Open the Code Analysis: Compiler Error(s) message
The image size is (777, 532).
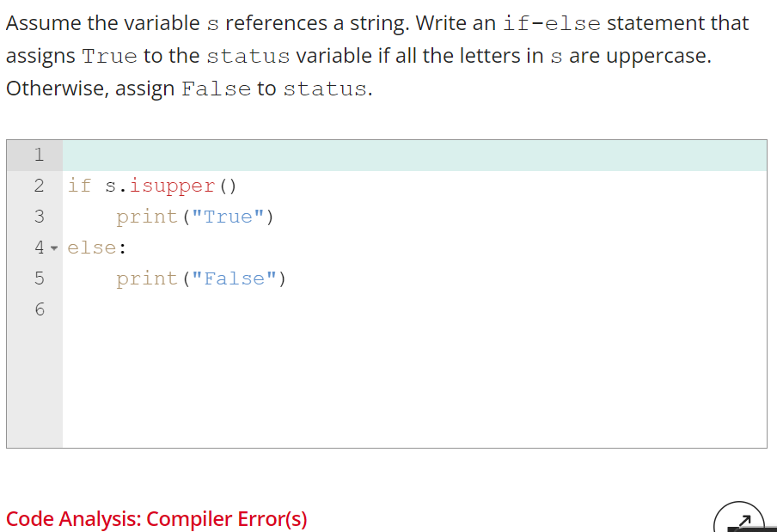pyautogui.click(x=156, y=519)
